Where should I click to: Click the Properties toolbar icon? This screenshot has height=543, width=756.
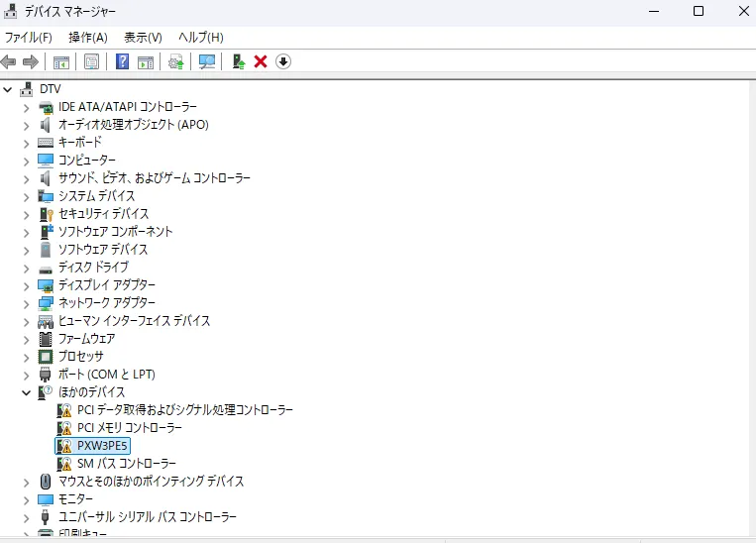pos(91,61)
